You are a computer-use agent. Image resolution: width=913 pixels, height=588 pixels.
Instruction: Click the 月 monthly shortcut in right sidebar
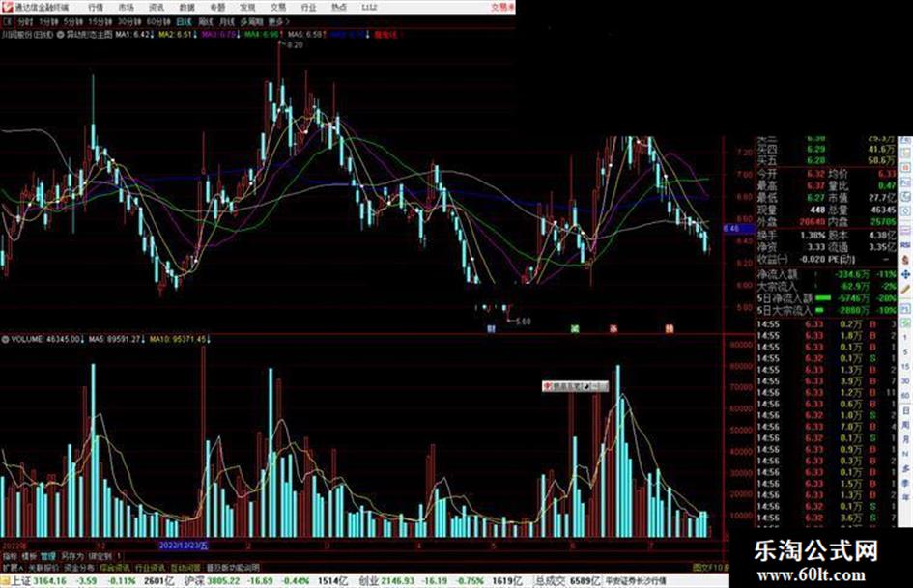tap(905, 440)
